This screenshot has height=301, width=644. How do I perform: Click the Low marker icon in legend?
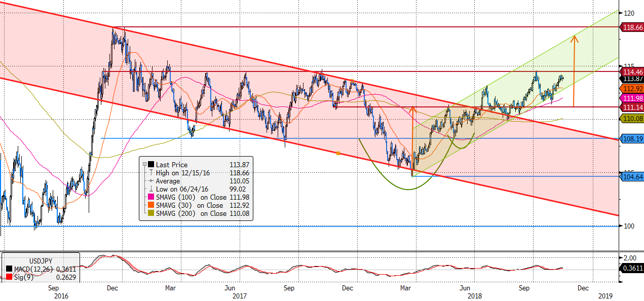(151, 189)
